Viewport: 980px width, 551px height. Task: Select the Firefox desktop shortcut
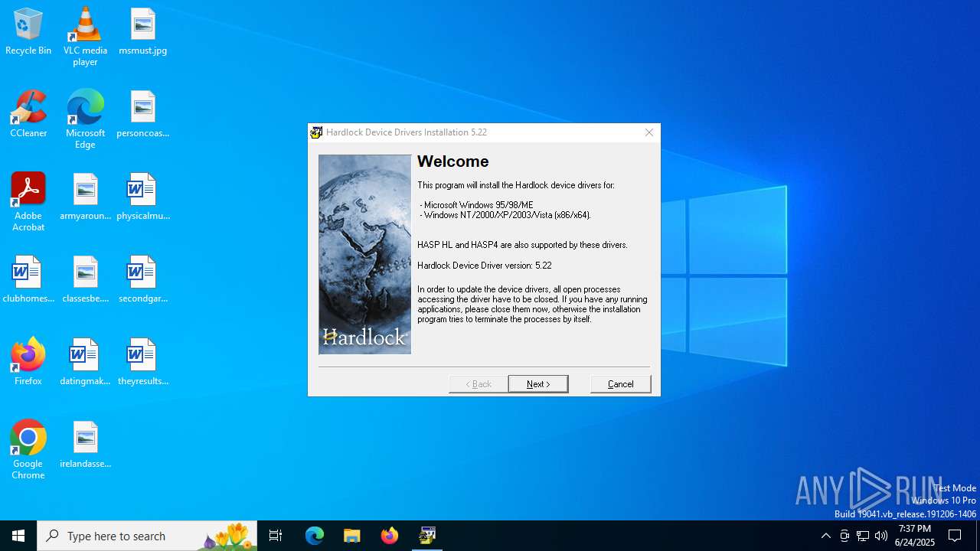[28, 363]
